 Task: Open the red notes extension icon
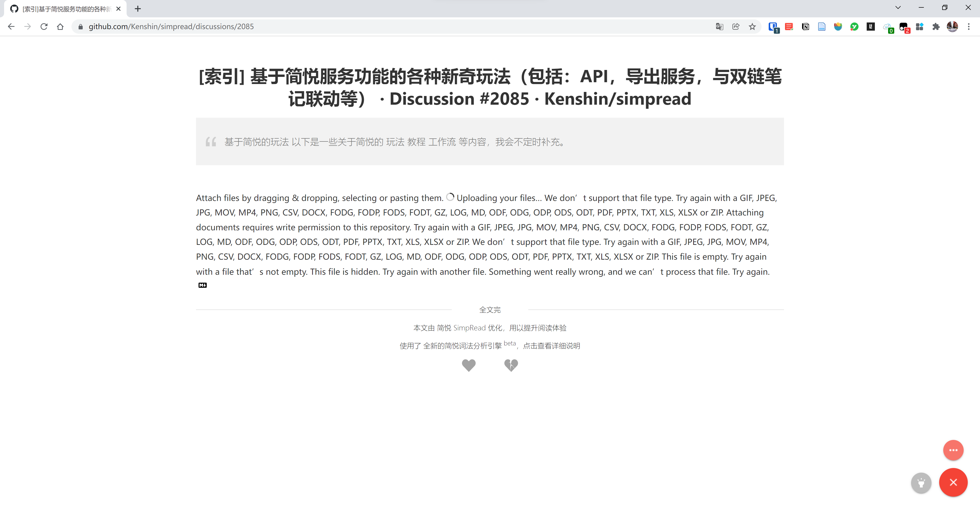[789, 26]
